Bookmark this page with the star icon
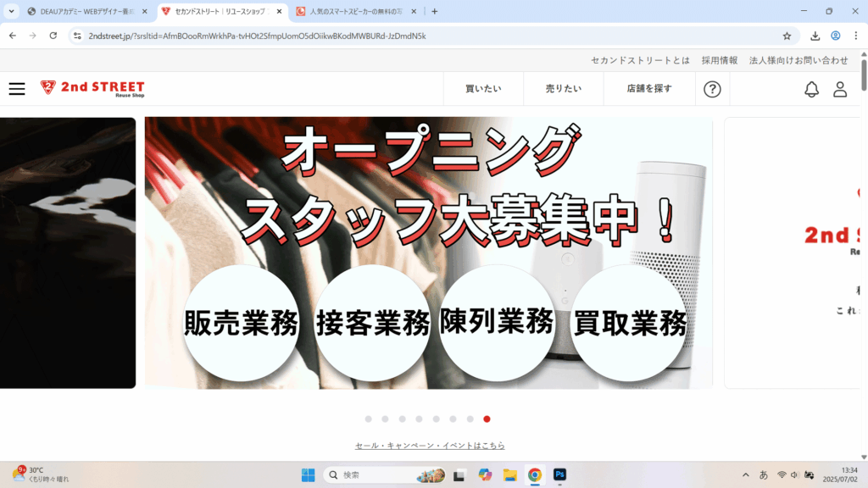 787,36
